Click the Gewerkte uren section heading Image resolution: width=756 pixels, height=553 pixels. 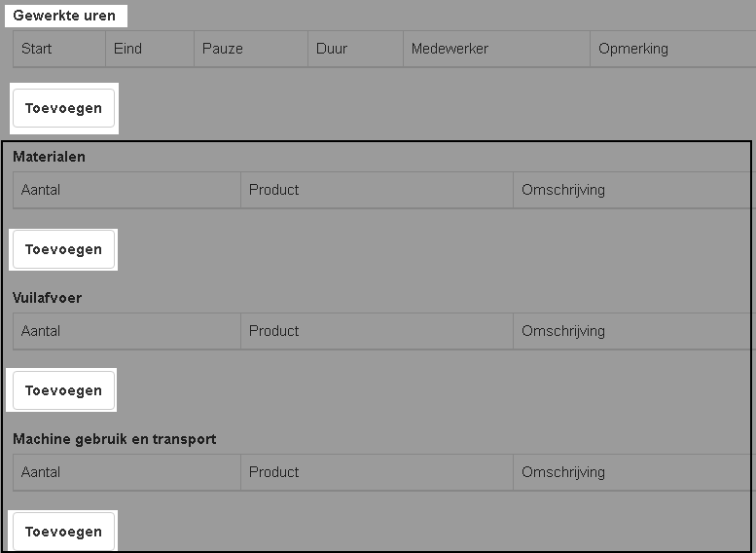(64, 17)
